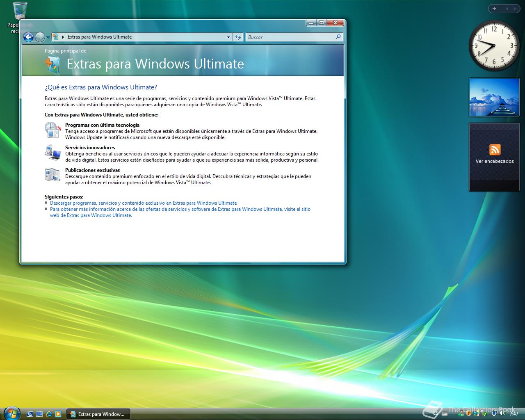This screenshot has width=525, height=420.
Task: Click the Programas con última tecnología heading
Action: [102, 125]
